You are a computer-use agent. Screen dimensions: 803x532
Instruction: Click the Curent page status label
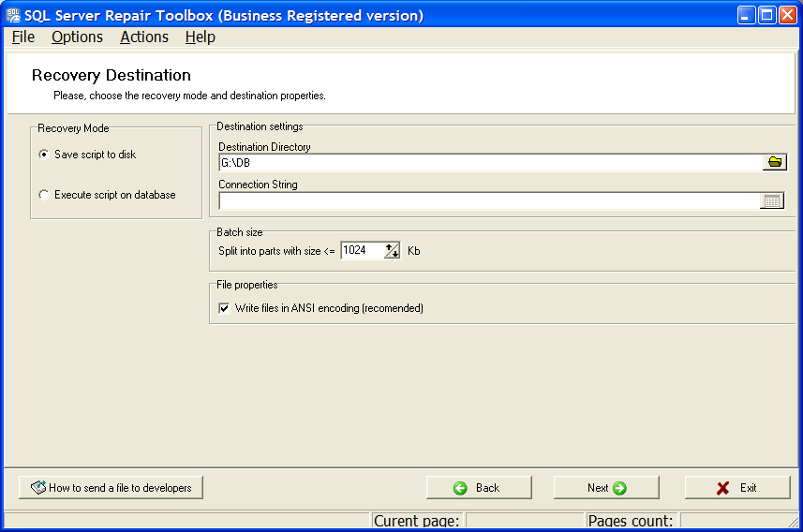pos(416,521)
